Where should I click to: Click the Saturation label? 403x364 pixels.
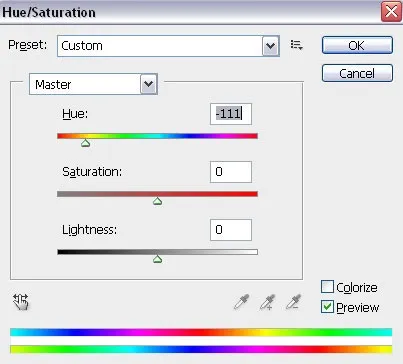pyautogui.click(x=92, y=172)
